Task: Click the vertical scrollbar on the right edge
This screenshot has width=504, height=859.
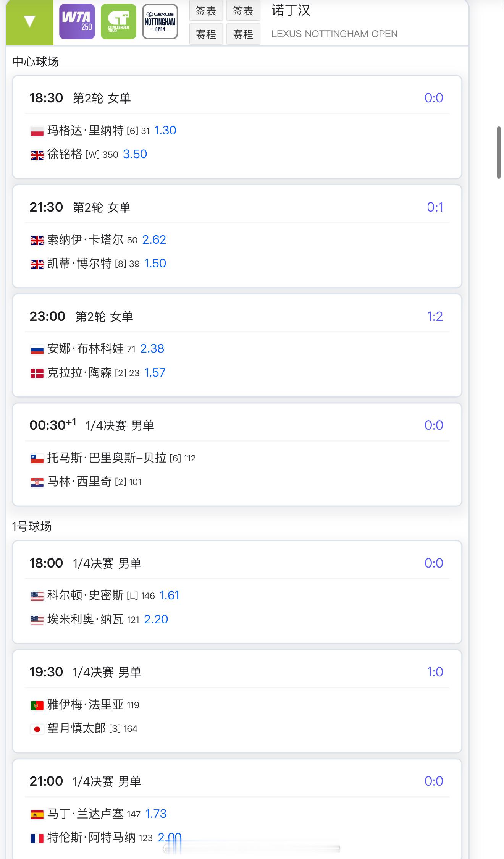Action: 499,153
